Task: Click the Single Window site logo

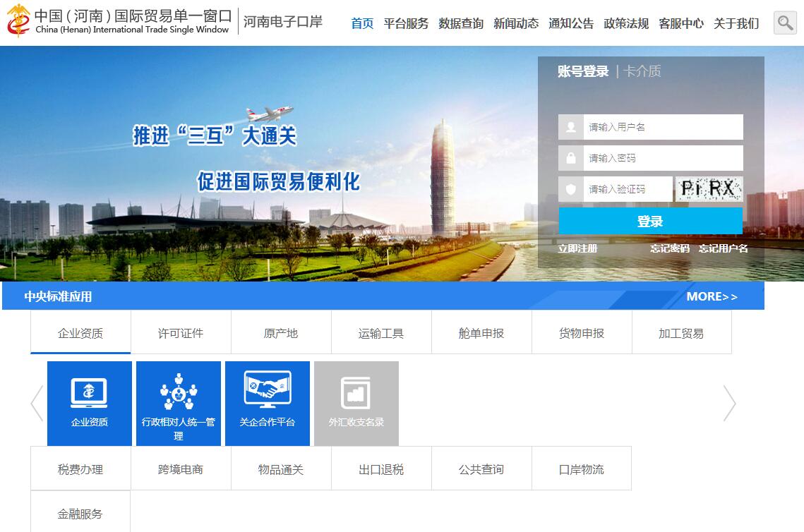Action: point(119,21)
